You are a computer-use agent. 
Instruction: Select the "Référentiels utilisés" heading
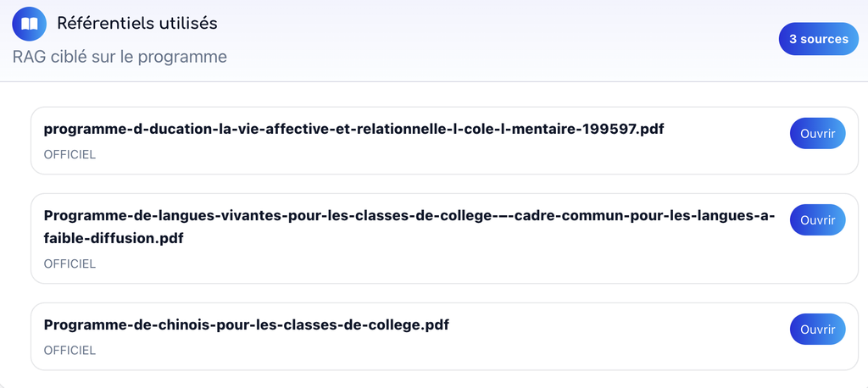pos(137,23)
